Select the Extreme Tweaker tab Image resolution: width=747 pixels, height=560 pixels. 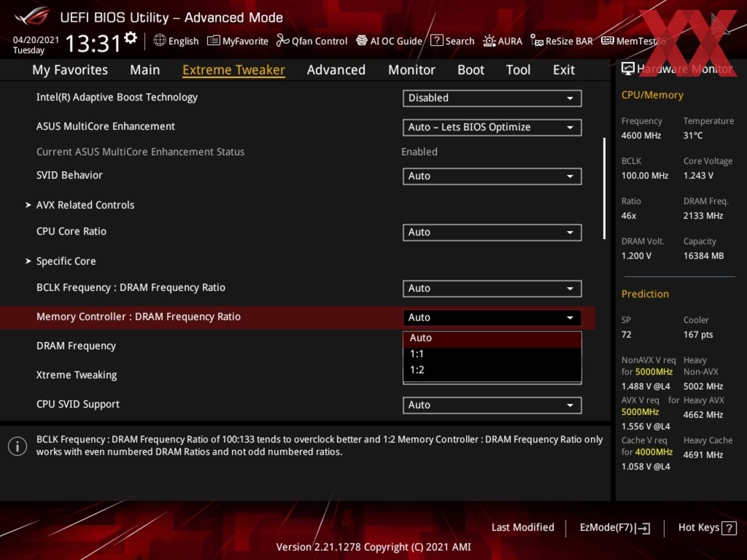pos(233,70)
